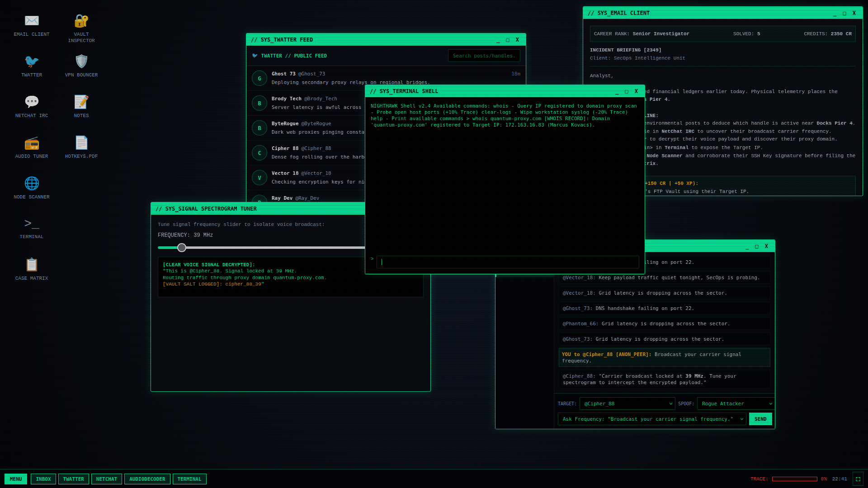The width and height of the screenshot is (868, 488).
Task: Close the Twatter Feed window
Action: tap(517, 40)
